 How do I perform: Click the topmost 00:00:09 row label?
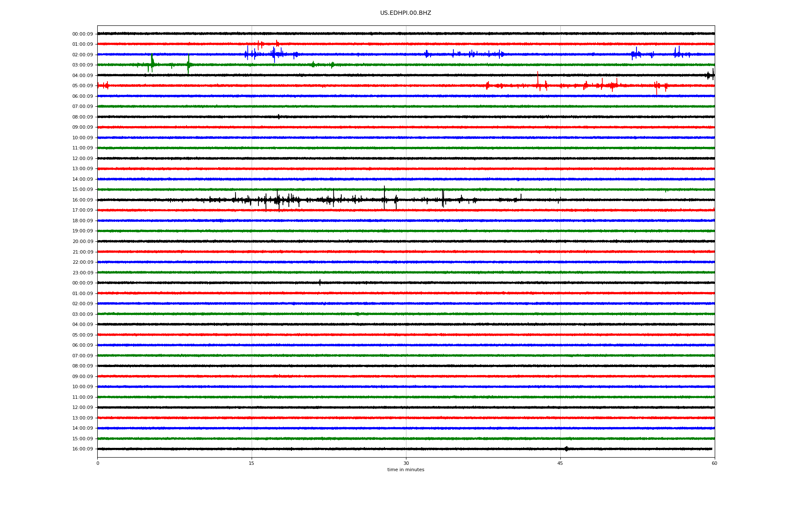pyautogui.click(x=82, y=34)
